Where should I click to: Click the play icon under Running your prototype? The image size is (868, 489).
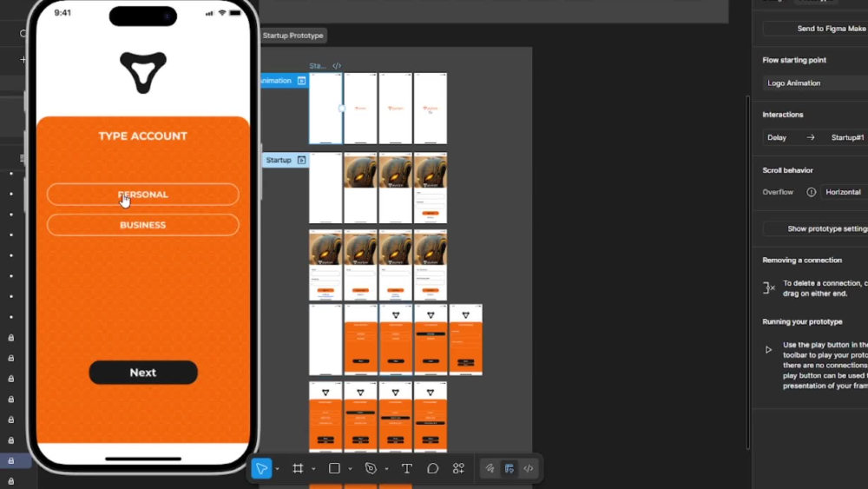click(768, 349)
